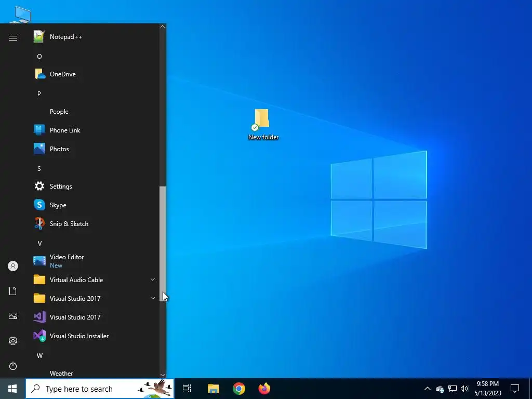This screenshot has height=399, width=532.
Task: Launch Skype
Action: 95,205
